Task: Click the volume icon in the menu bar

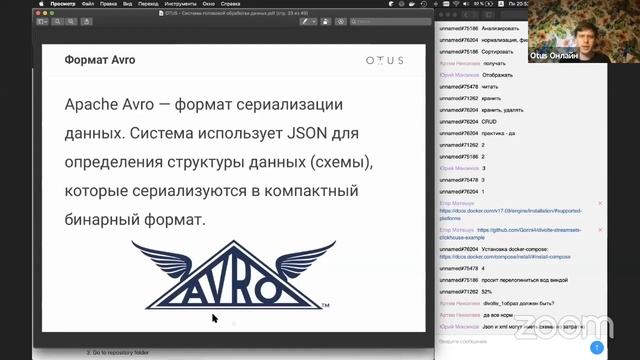Action: click(466, 4)
